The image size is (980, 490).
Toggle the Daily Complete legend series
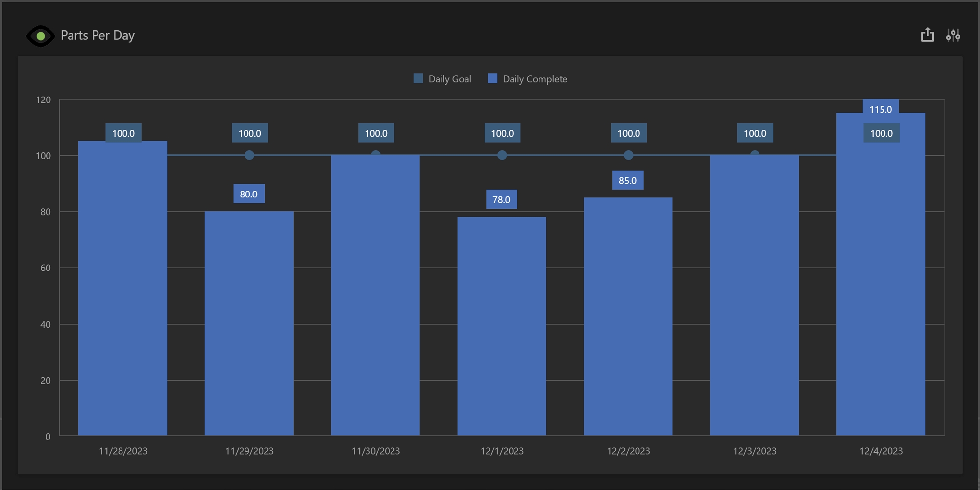(x=535, y=79)
